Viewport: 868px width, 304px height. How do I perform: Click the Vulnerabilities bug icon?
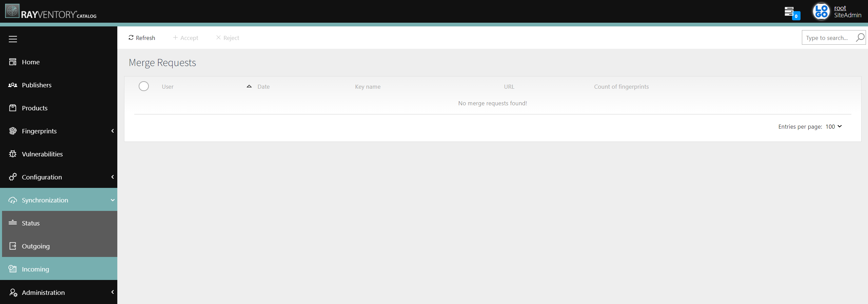coord(13,154)
